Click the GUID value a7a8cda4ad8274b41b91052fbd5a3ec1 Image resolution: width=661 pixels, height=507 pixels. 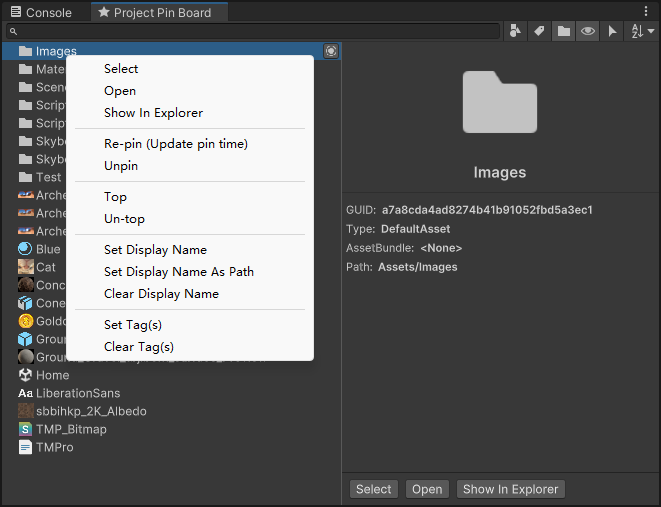pos(487,210)
